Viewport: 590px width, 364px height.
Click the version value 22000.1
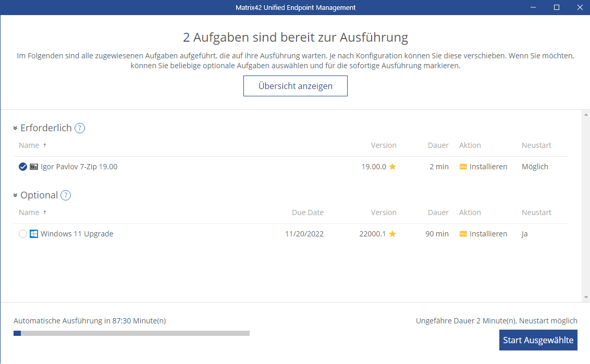pos(373,234)
